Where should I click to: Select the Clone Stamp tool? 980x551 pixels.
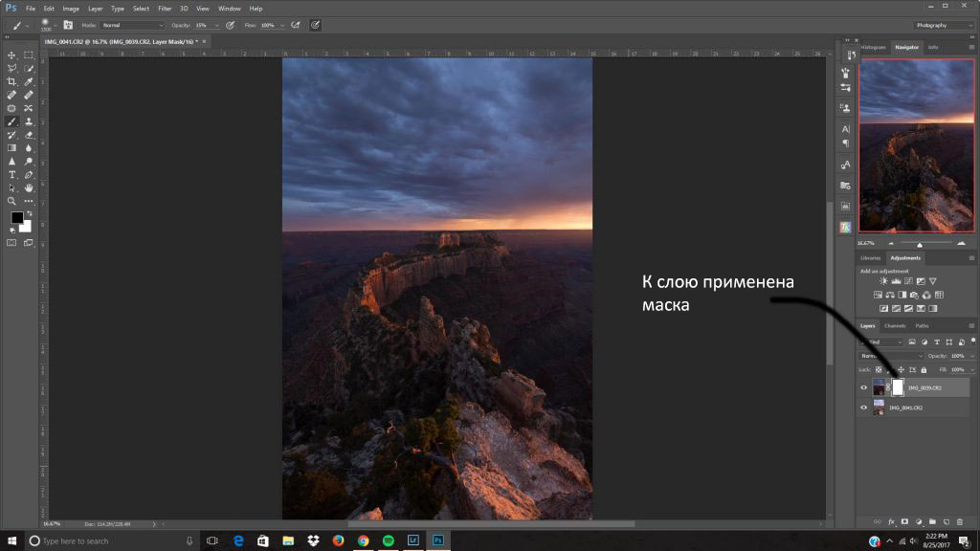pos(28,121)
